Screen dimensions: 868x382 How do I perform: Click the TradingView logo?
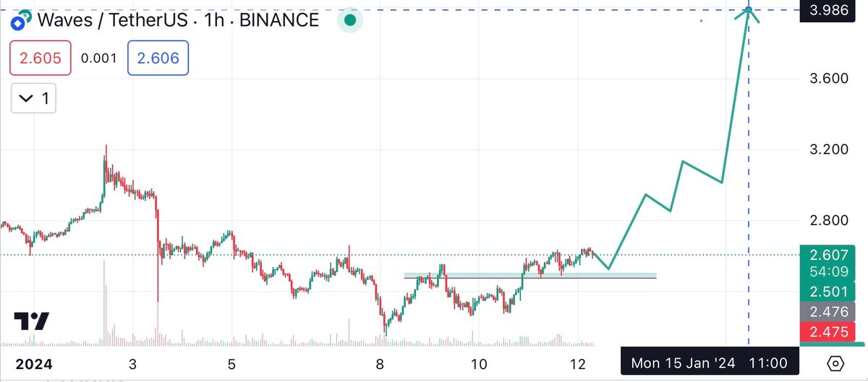(x=33, y=321)
